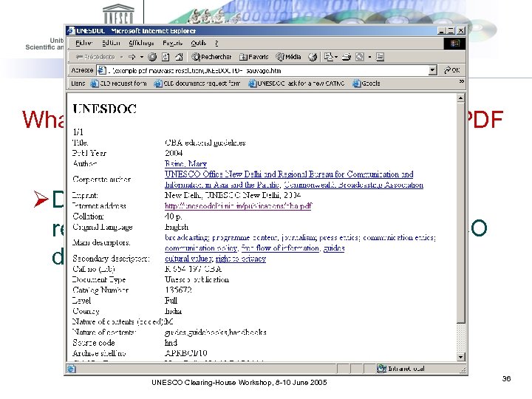Image resolution: width=532 pixels, height=399 pixels.
Task: Click the Discuss notepad toolbar icon
Action: click(380, 57)
